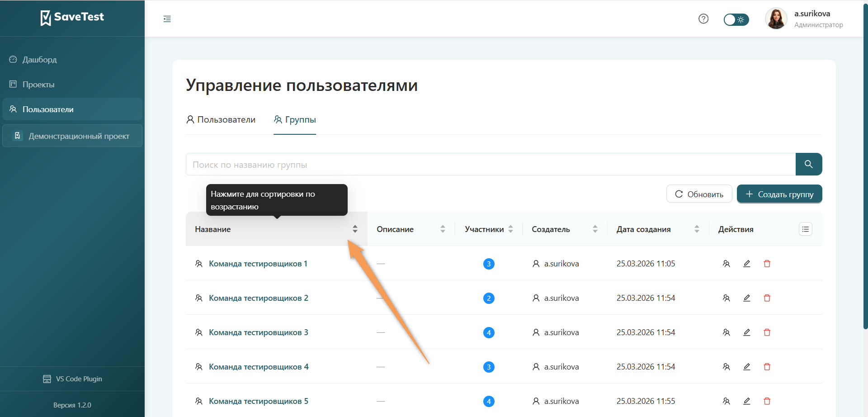
Task: Edit Команда тестировщиков 1 with the pencil icon
Action: (x=747, y=263)
